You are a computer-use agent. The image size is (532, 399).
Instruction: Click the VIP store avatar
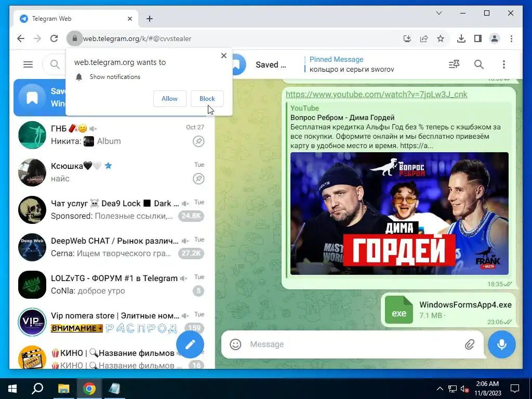click(x=32, y=322)
